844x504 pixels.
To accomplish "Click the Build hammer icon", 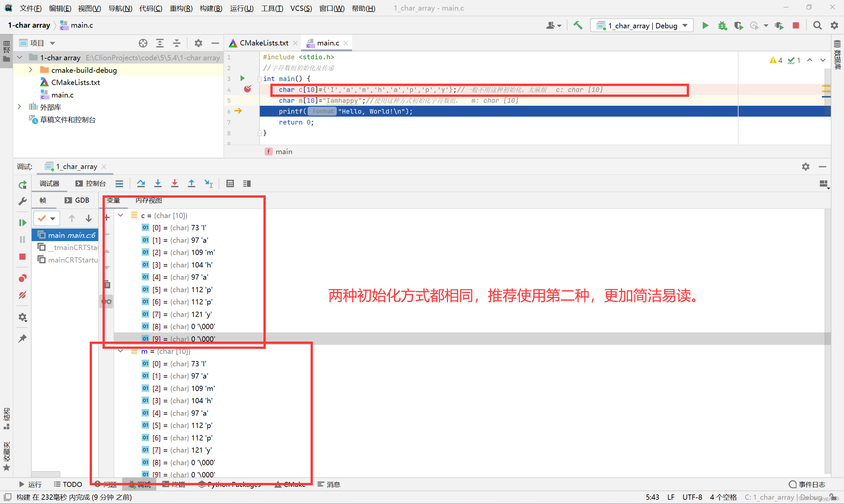I will coord(578,25).
